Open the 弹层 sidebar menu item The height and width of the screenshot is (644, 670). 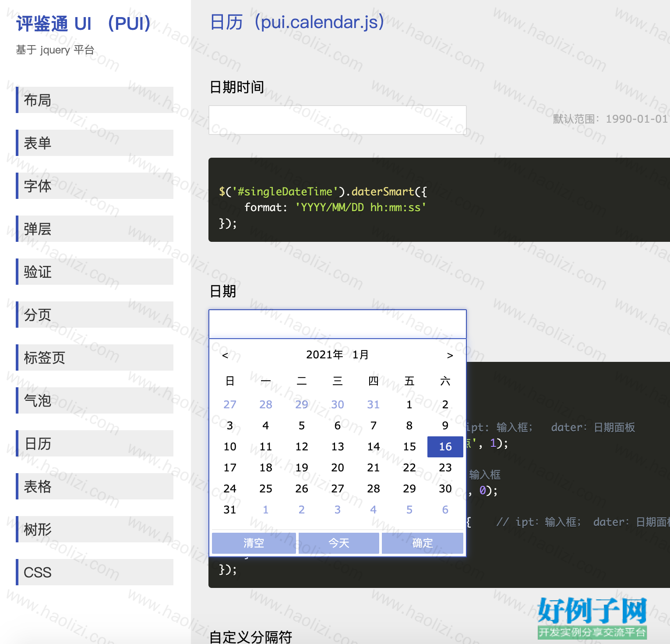(x=95, y=229)
